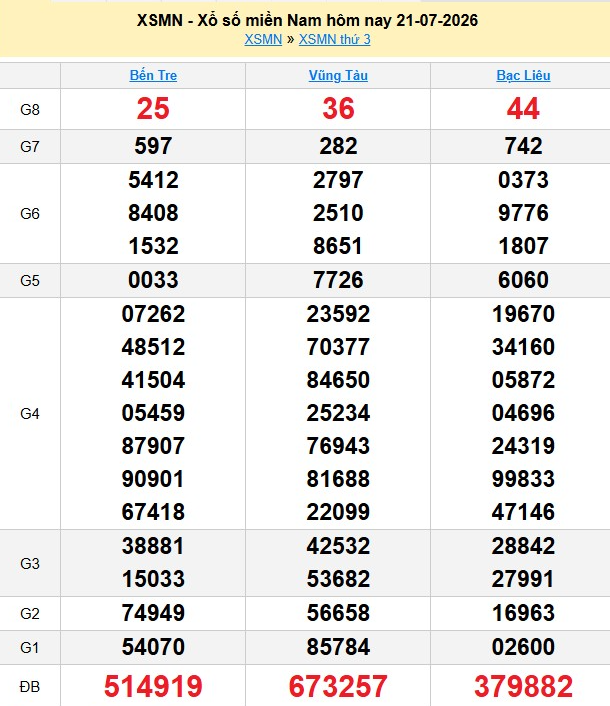Click G6 number 2510

pyautogui.click(x=338, y=213)
